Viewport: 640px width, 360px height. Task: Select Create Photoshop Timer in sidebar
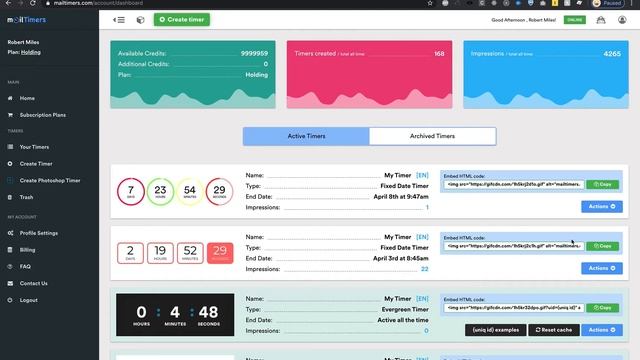[x=50, y=180]
